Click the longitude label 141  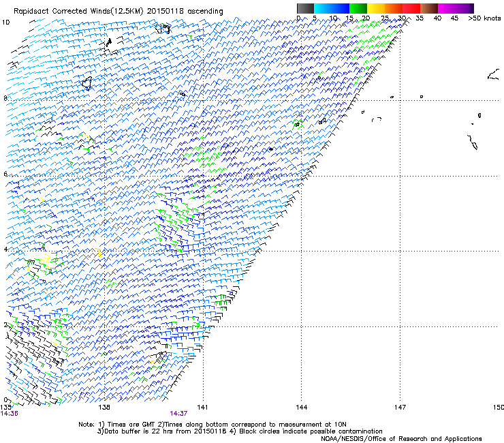[x=202, y=408]
